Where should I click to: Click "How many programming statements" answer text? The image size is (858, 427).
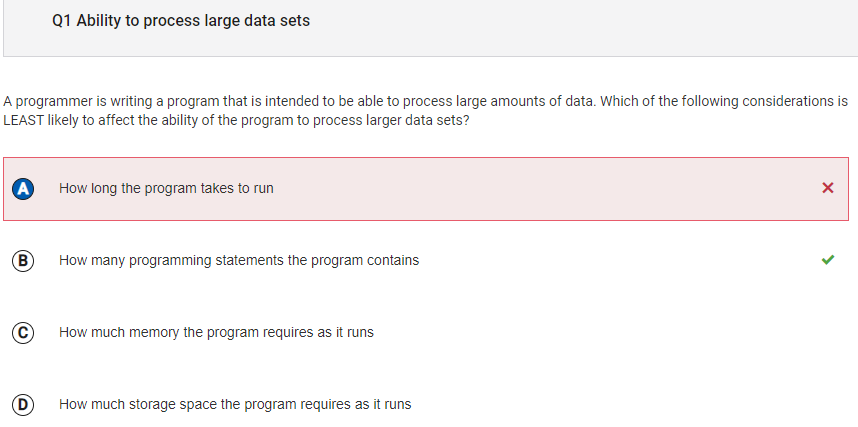pyautogui.click(x=239, y=260)
